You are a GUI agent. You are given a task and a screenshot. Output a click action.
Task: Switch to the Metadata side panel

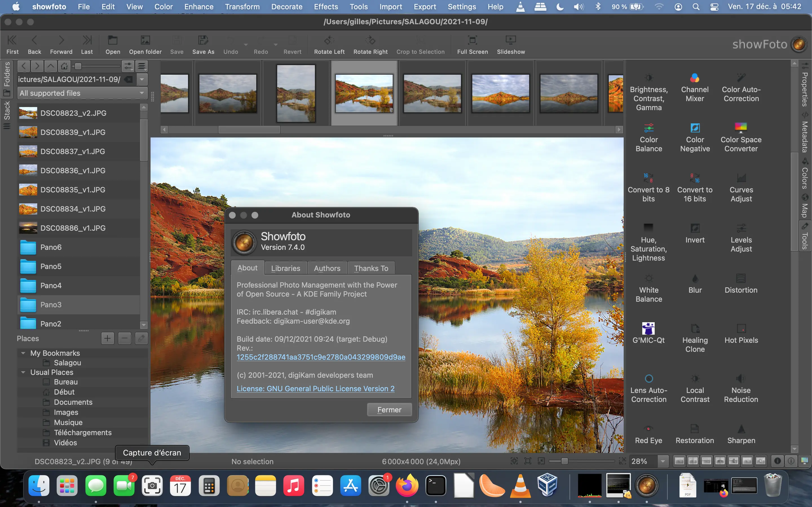tap(805, 134)
